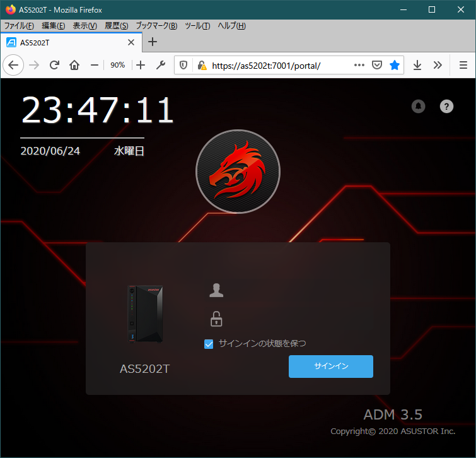The width and height of the screenshot is (476, 458).
Task: Minimize the Firefox window
Action: pyautogui.click(x=403, y=9)
